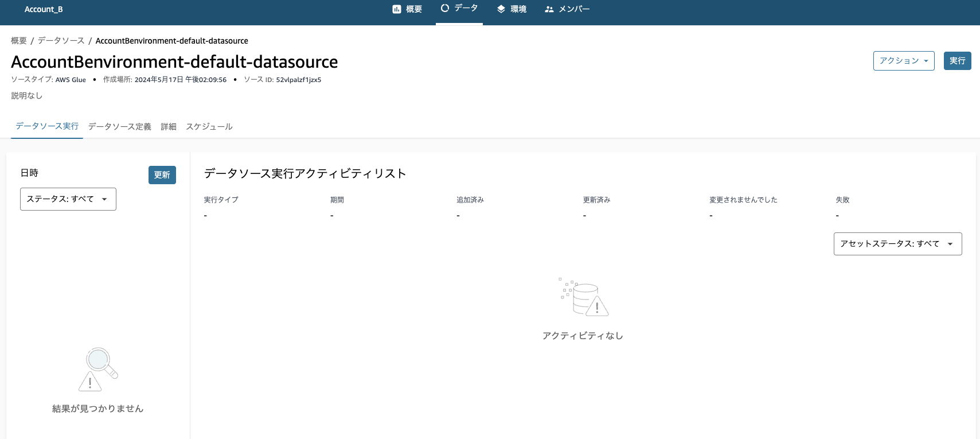Switch to the データソース実行 tab
Screen dimensions: 980x439
[x=47, y=126]
